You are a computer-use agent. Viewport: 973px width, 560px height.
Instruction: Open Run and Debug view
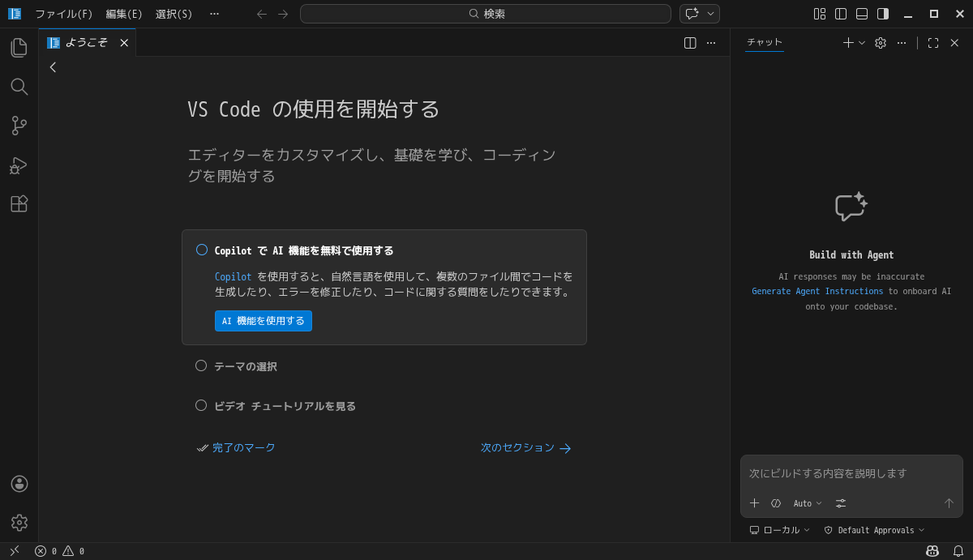click(19, 165)
